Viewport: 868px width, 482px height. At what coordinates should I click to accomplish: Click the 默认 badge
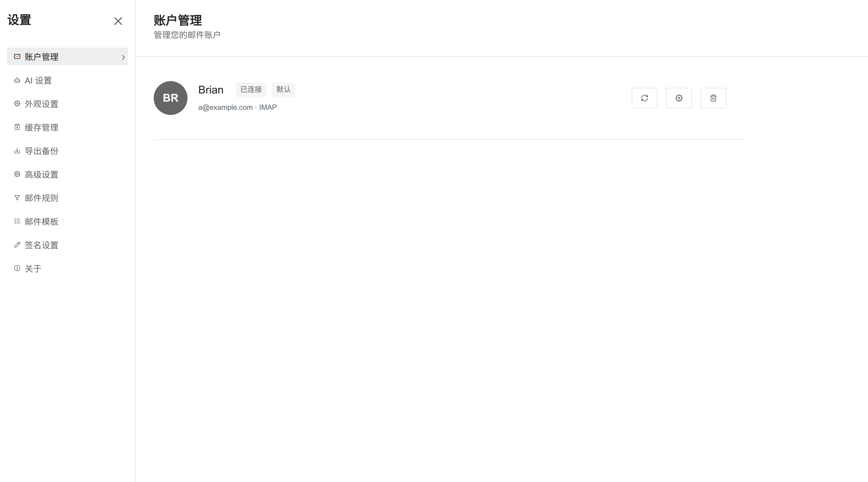tap(283, 89)
